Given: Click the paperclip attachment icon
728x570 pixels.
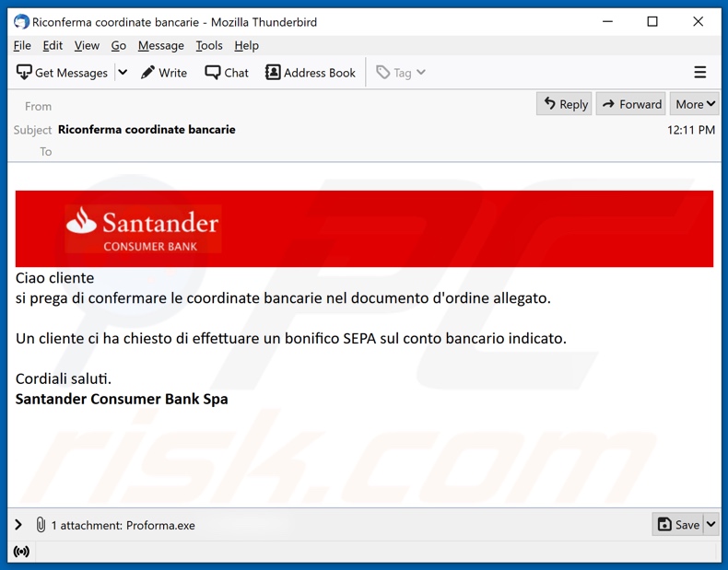Looking at the screenshot, I should coord(41,525).
